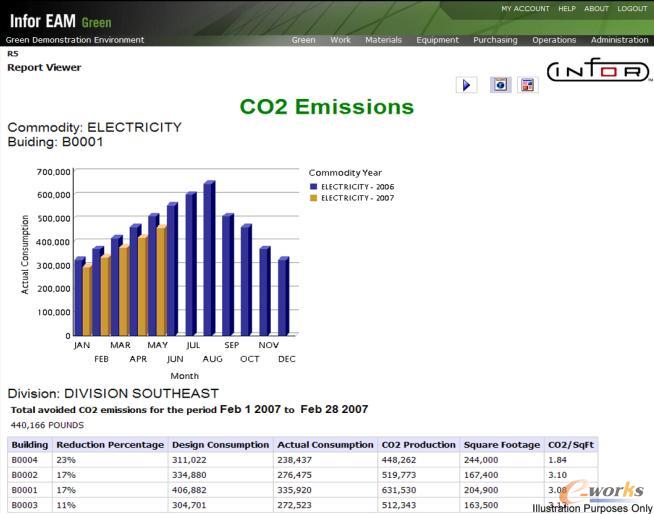Click the Report Viewer heading
The image size is (654, 514).
pyautogui.click(x=44, y=67)
